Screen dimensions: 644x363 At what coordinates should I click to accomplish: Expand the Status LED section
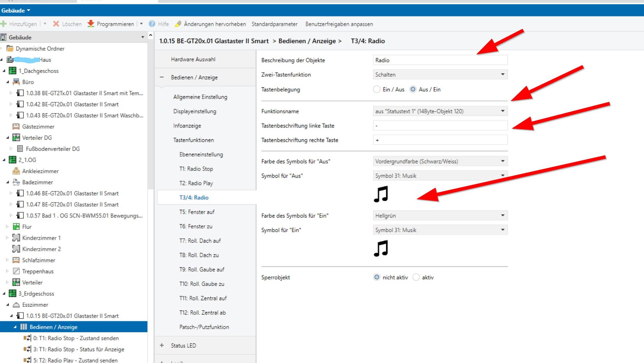162,345
